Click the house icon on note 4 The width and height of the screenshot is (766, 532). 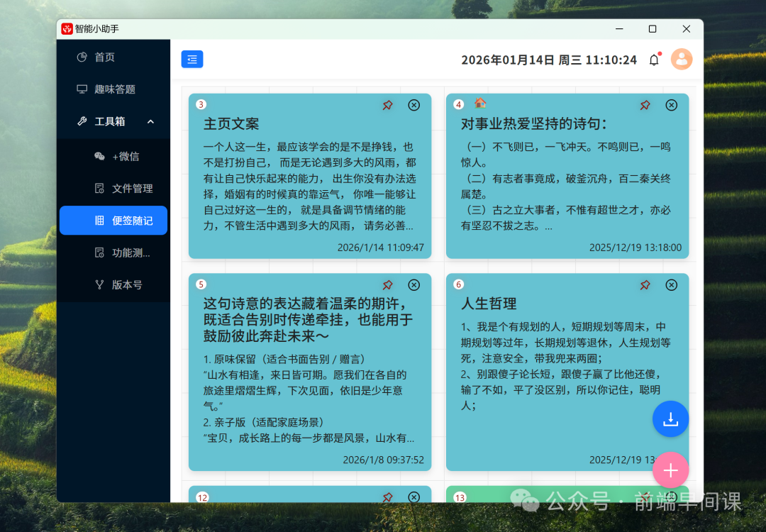[480, 103]
